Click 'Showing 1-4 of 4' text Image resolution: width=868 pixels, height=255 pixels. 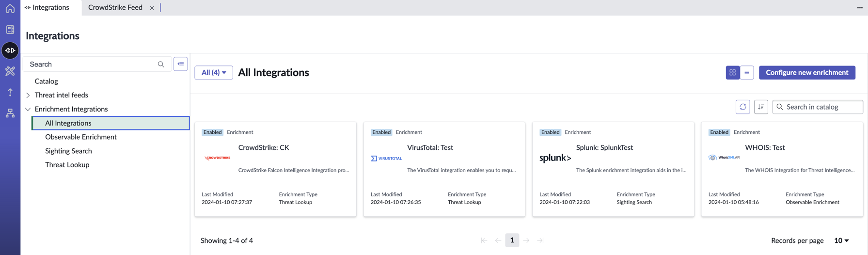[x=227, y=240]
